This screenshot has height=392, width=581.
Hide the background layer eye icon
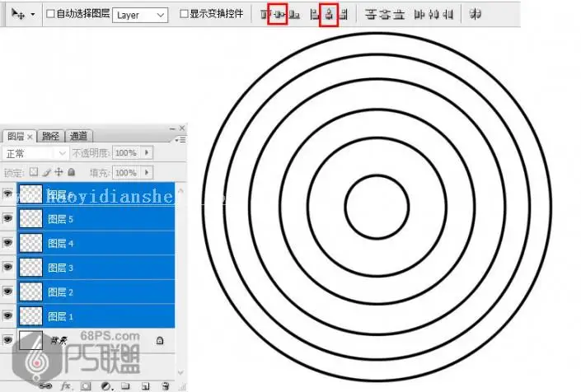point(7,340)
